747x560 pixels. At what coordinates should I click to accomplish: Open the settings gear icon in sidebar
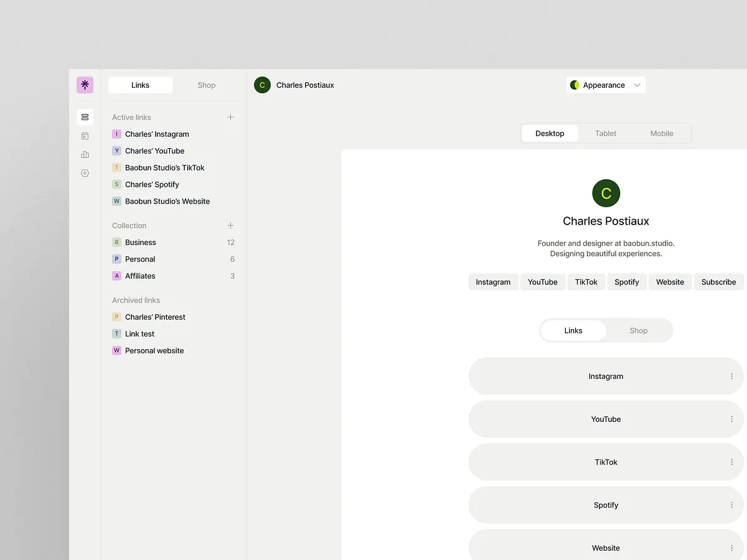85,173
